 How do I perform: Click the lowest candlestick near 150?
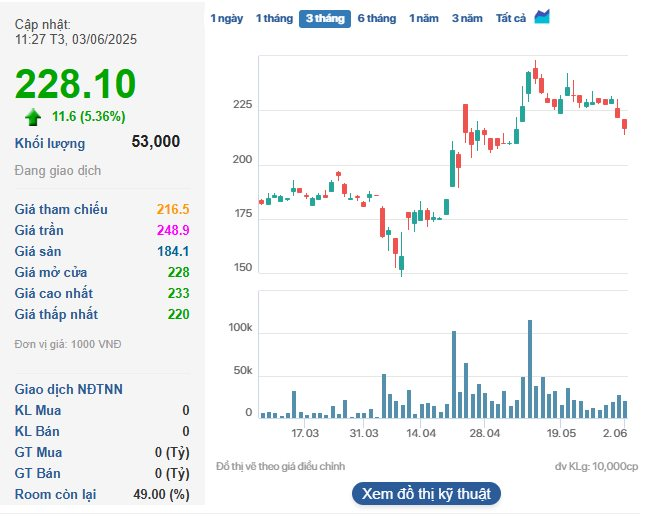click(x=401, y=263)
